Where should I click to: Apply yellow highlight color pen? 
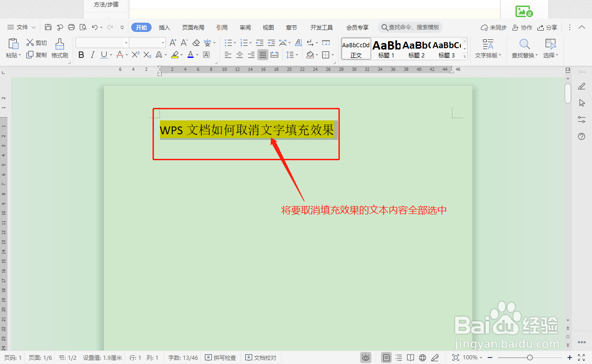tap(175, 55)
